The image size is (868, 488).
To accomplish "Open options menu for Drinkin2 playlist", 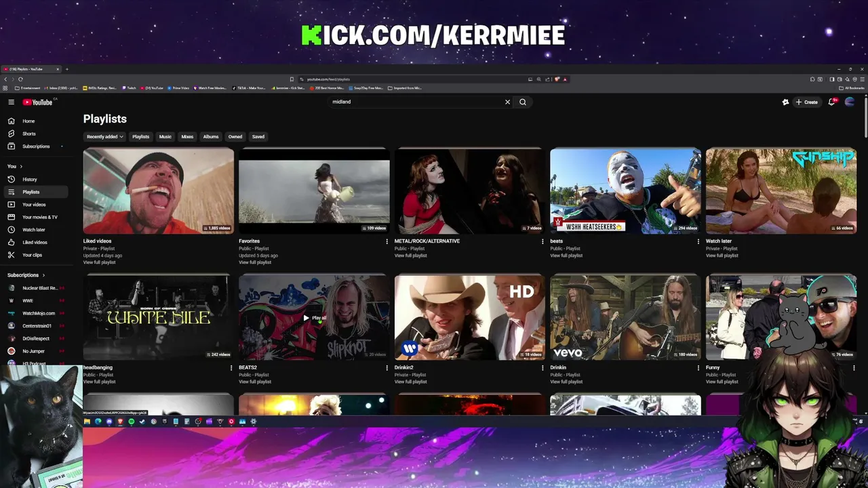I will (x=542, y=368).
